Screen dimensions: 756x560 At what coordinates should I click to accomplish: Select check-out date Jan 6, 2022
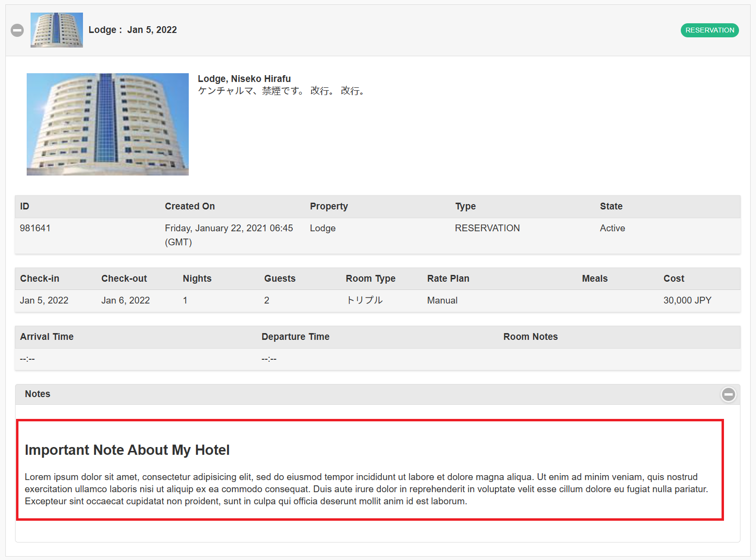[126, 301]
